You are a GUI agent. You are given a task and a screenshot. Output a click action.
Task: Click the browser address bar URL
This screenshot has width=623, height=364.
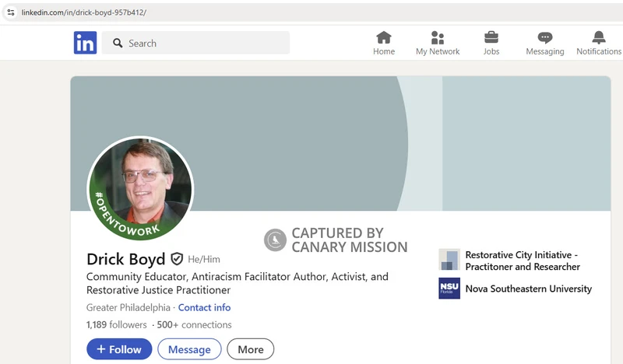84,12
